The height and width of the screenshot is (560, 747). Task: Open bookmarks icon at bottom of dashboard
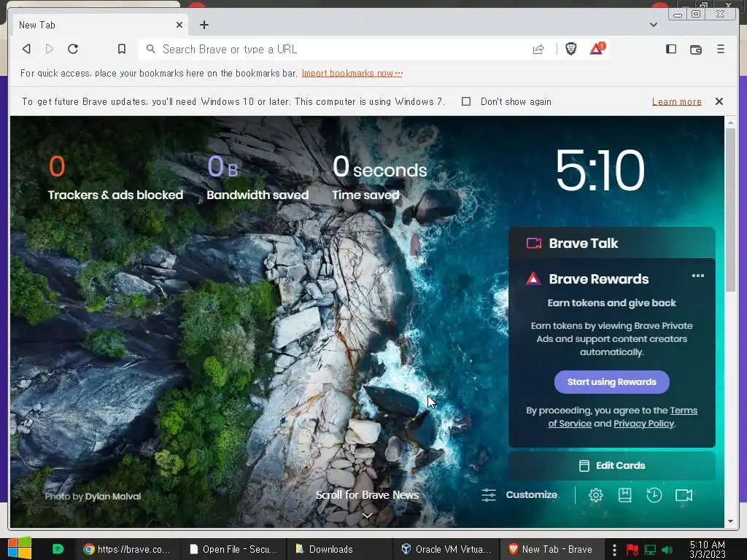coord(624,495)
